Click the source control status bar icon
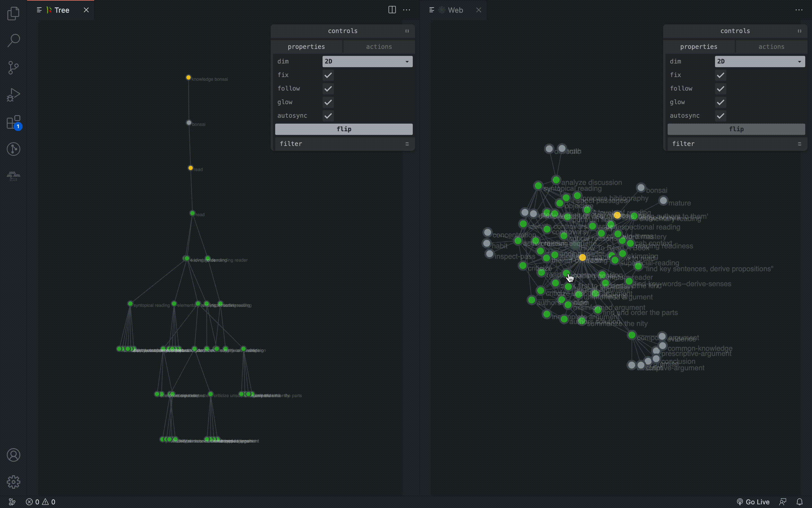Image resolution: width=812 pixels, height=508 pixels. pyautogui.click(x=12, y=502)
